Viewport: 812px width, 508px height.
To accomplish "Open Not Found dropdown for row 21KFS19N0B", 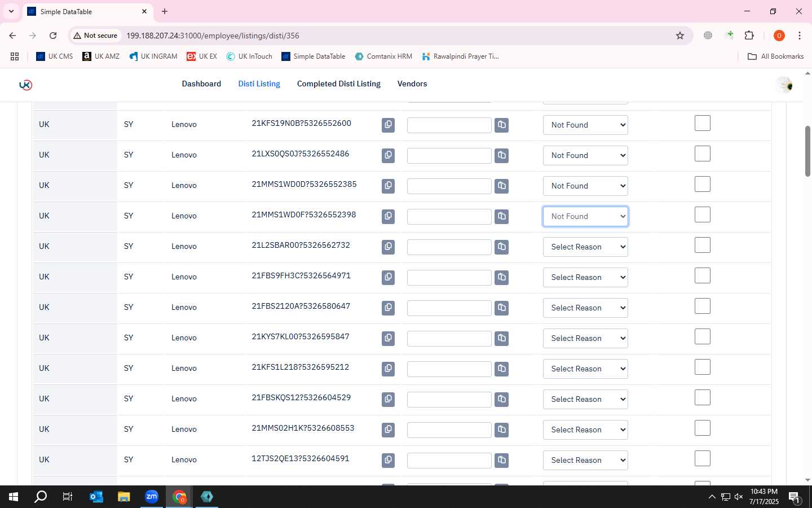I will click(x=585, y=125).
